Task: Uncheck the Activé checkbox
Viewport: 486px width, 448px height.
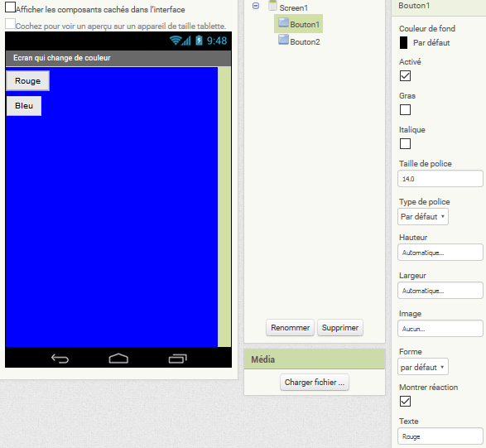Action: 405,75
